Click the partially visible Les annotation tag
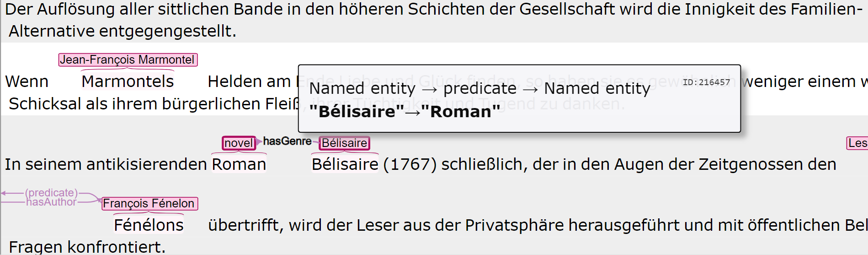This screenshot has width=868, height=255. pos(857,143)
